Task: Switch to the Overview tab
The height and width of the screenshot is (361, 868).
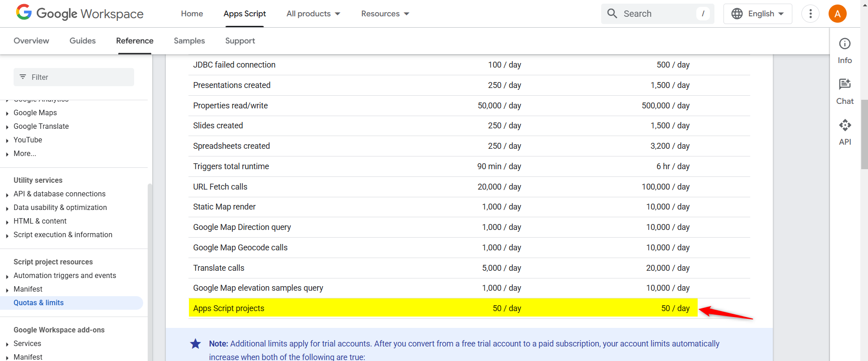Action: tap(31, 41)
